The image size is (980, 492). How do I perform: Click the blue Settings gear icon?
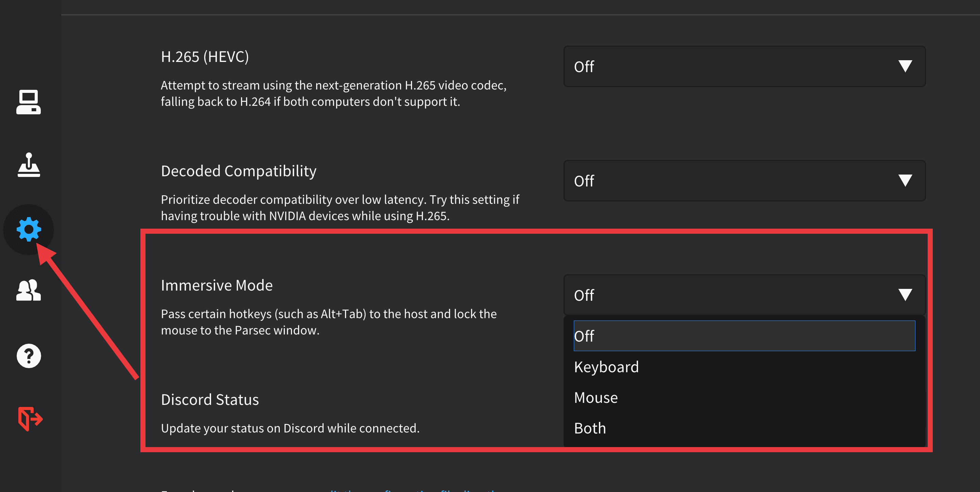[x=29, y=229]
